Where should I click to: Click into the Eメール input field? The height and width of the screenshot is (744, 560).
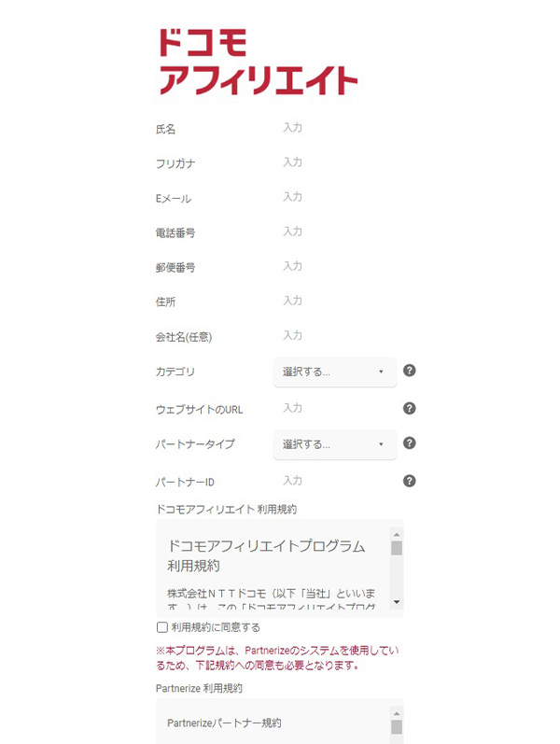336,197
